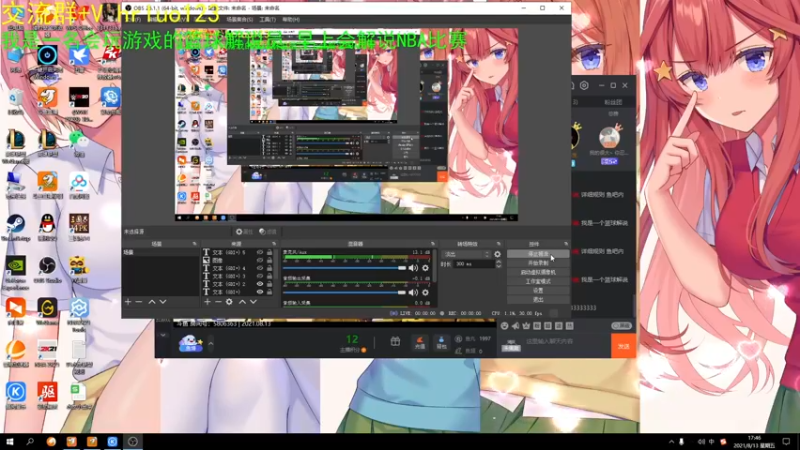
Task: Remove the selected scene with the Scenes minus button
Action: [139, 302]
